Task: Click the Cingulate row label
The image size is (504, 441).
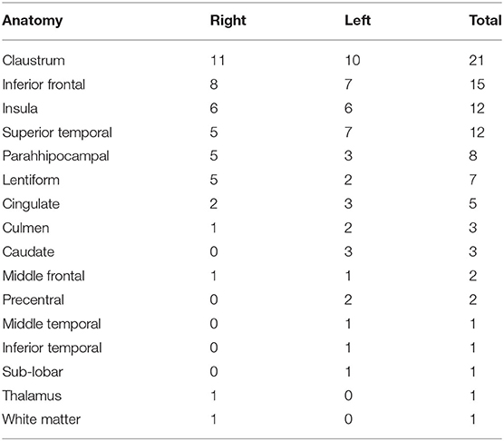Action: [x=31, y=204]
